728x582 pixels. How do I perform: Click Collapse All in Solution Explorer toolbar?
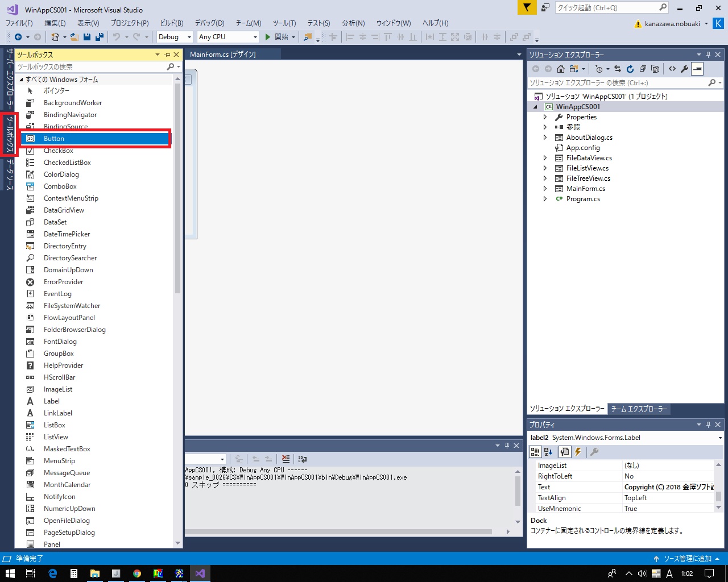tap(643, 69)
